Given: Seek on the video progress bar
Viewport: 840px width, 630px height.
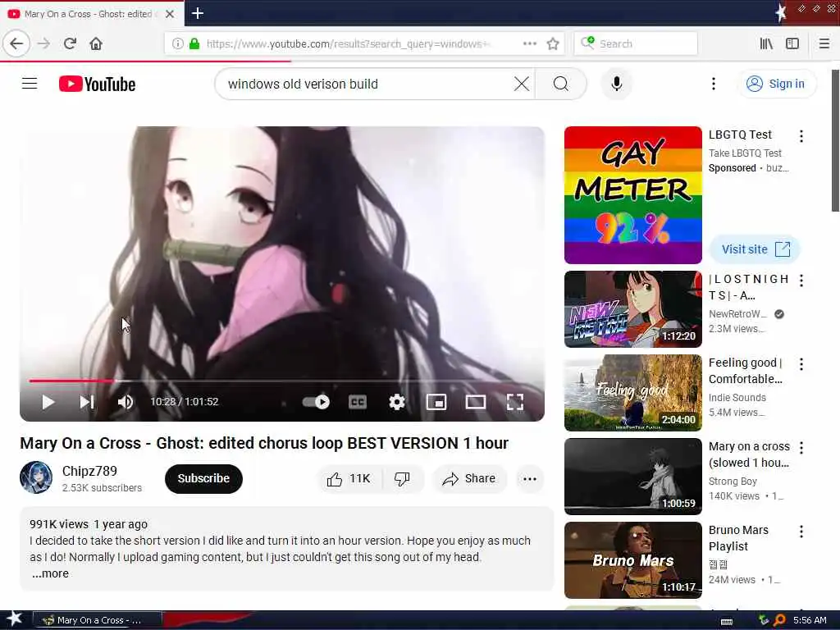Looking at the screenshot, I should coord(282,381).
